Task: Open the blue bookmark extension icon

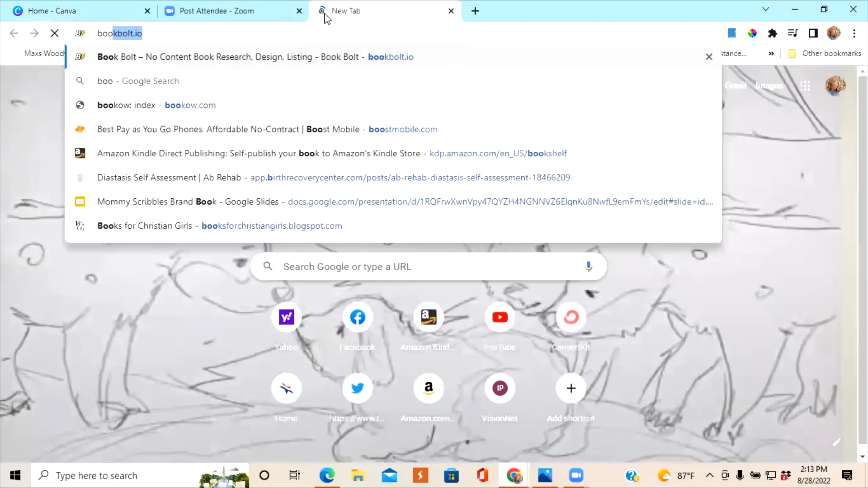Action: pos(732,33)
